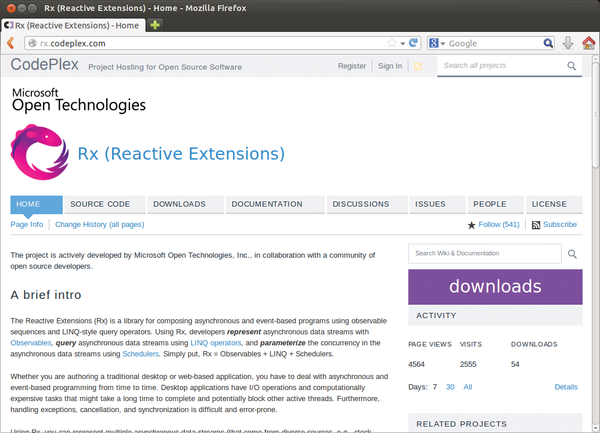
Task: Click the Subscribe link
Action: [x=560, y=225]
